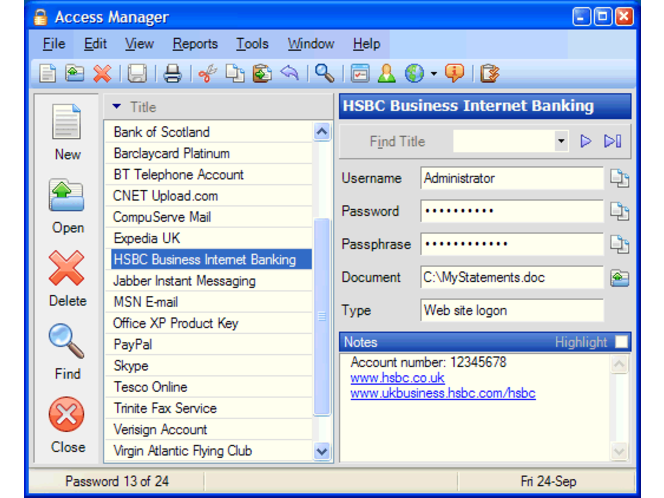This screenshot has height=498, width=664.
Task: Click the Find last skip arrow
Action: coord(612,141)
